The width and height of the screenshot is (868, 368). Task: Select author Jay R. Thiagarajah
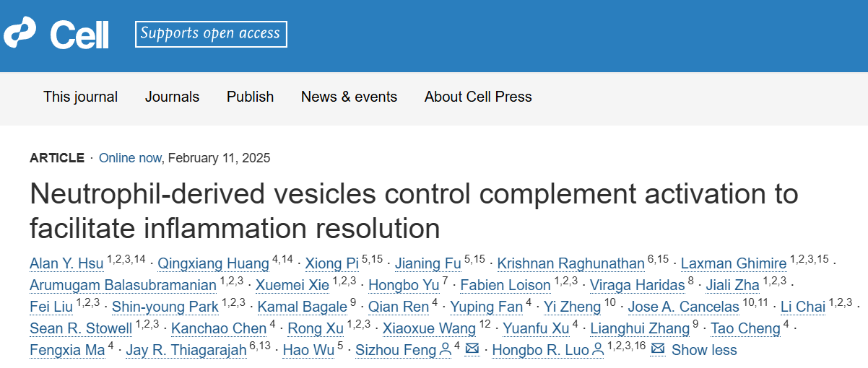click(x=186, y=350)
